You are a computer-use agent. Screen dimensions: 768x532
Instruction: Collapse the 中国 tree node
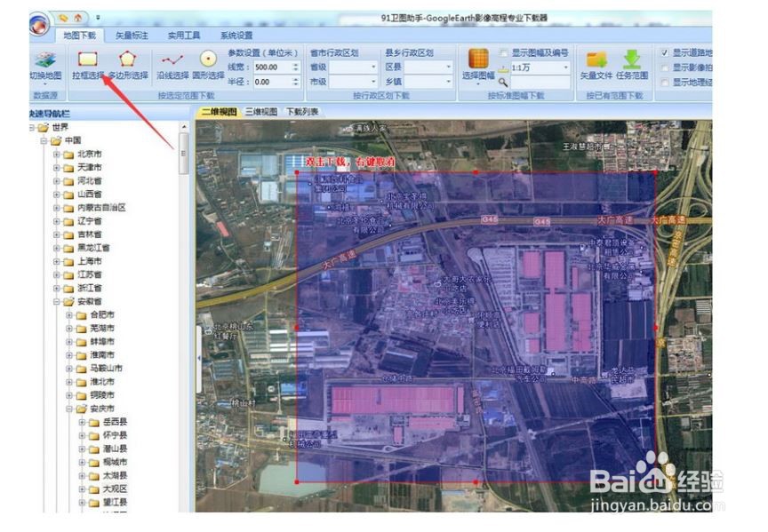pos(44,141)
